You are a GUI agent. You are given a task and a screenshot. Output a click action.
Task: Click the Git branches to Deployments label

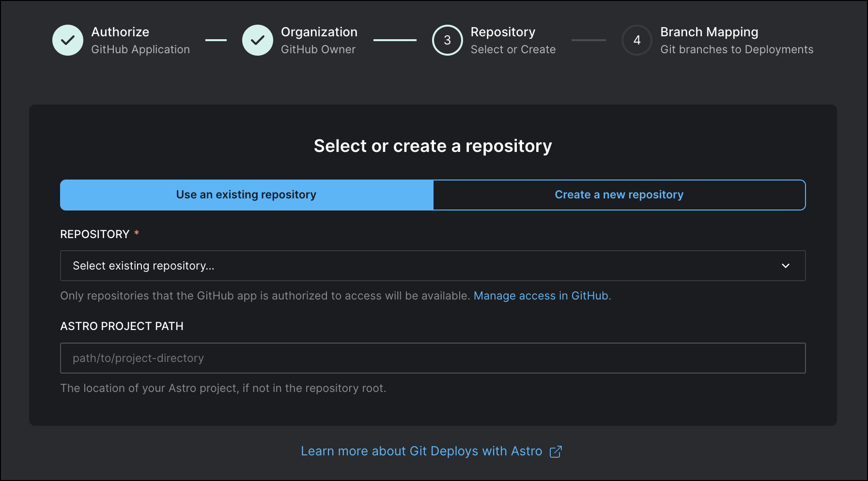coord(737,49)
